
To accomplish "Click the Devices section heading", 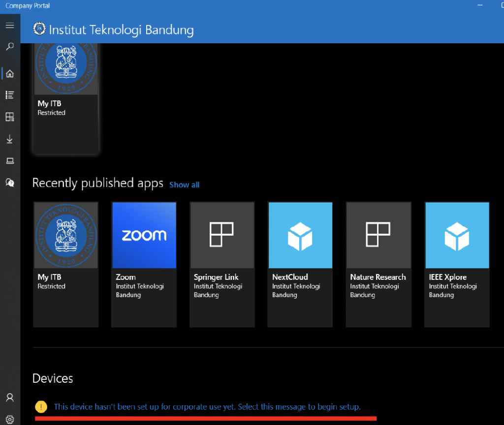I will coord(53,378).
